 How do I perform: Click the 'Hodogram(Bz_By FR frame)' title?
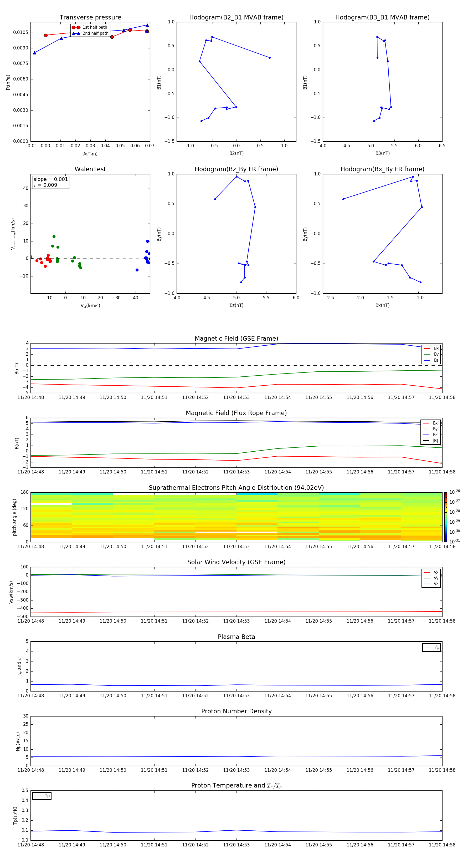(x=236, y=169)
